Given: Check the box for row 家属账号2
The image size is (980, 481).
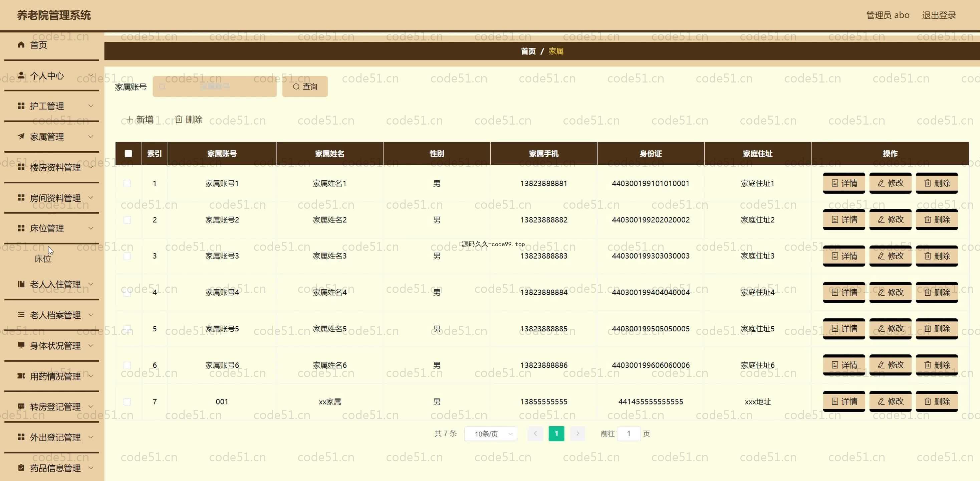Looking at the screenshot, I should (x=128, y=220).
